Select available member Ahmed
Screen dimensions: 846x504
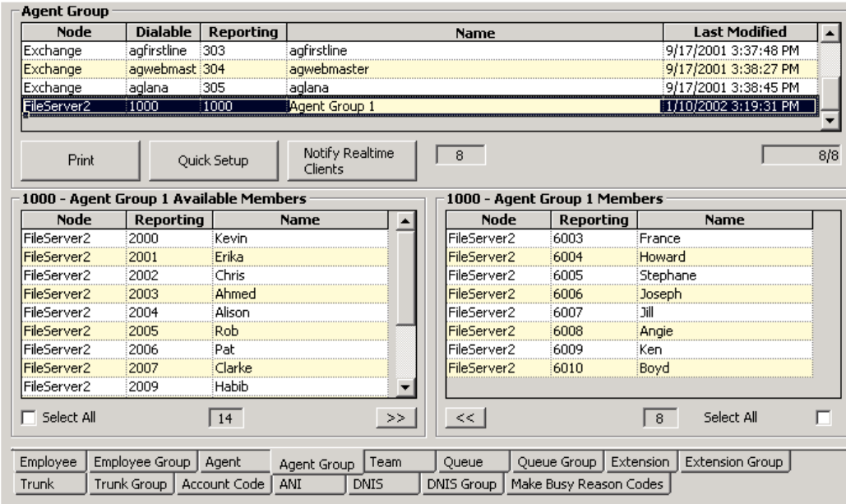tap(205, 294)
